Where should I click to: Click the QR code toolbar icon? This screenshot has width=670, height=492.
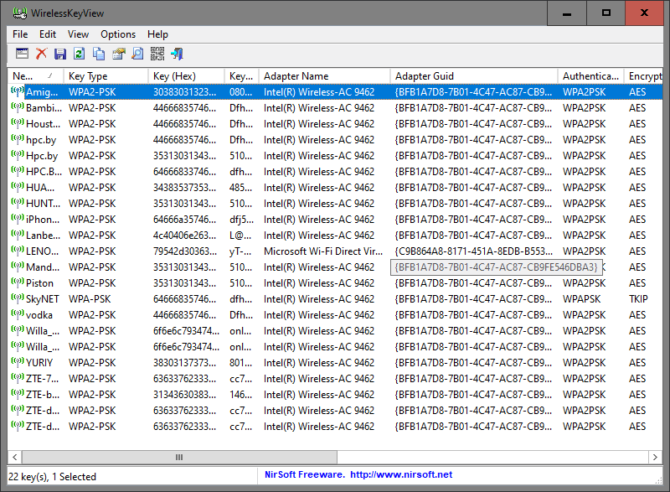(157, 53)
